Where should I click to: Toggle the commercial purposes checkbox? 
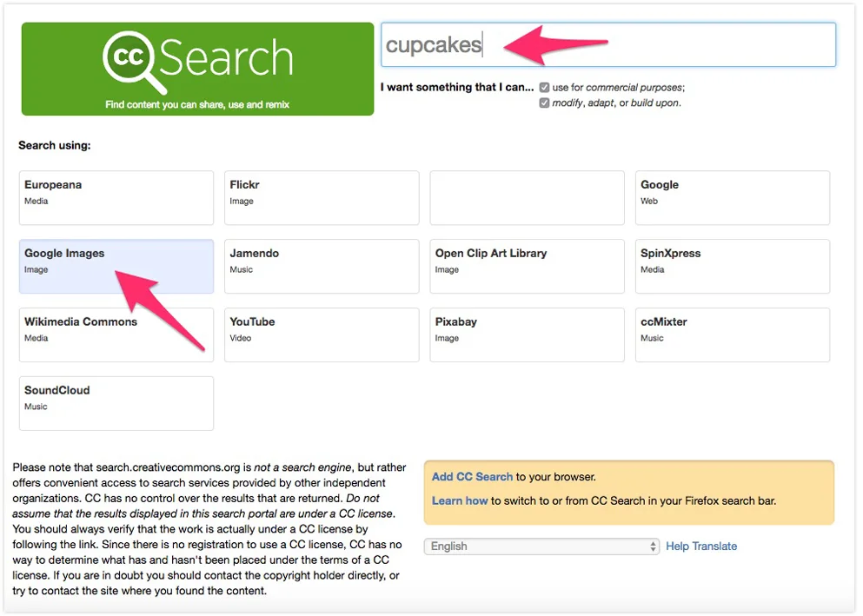[x=544, y=88]
